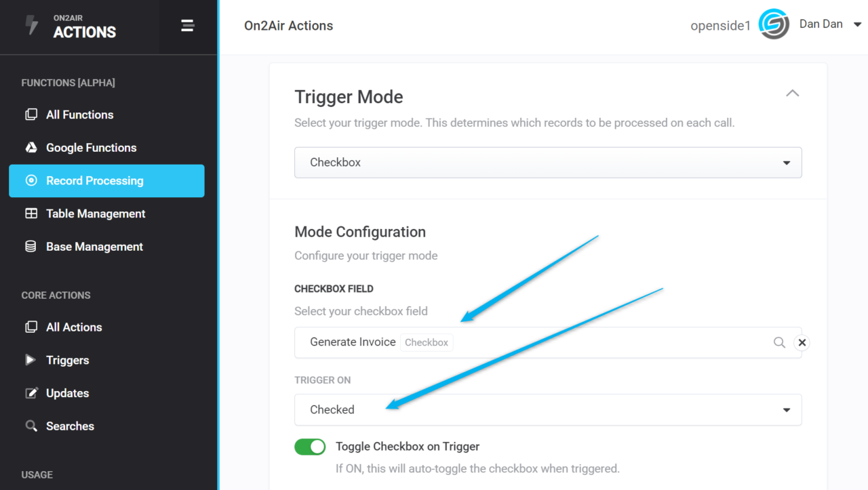Open the Dan Dan user menu arrow
This screenshot has height=490, width=868.
click(857, 24)
